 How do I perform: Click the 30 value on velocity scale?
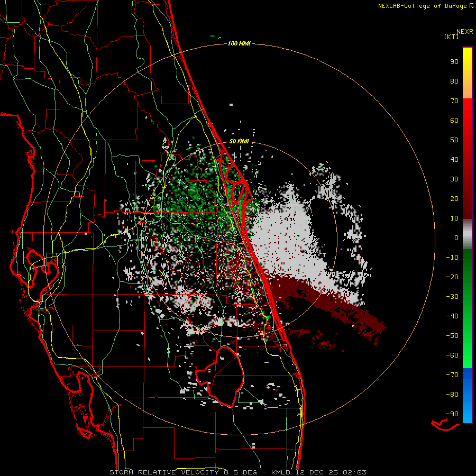[x=454, y=179]
